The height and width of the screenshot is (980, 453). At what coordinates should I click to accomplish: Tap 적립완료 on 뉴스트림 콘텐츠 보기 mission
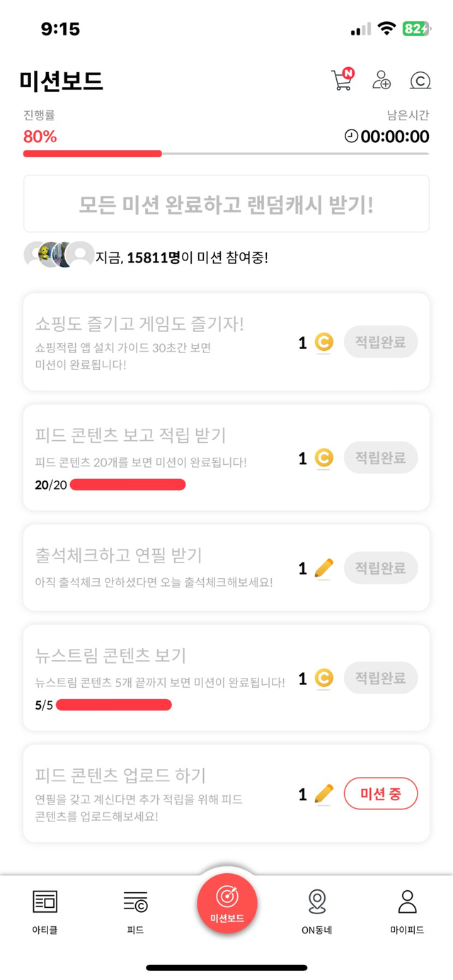[381, 679]
